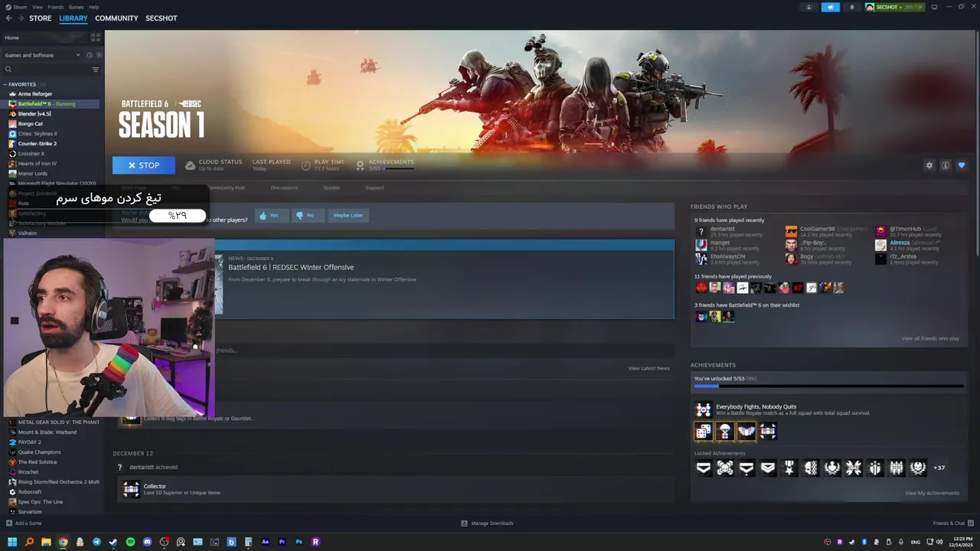Image resolution: width=980 pixels, height=551 pixels.
Task: Click the library search field
Action: (46, 70)
